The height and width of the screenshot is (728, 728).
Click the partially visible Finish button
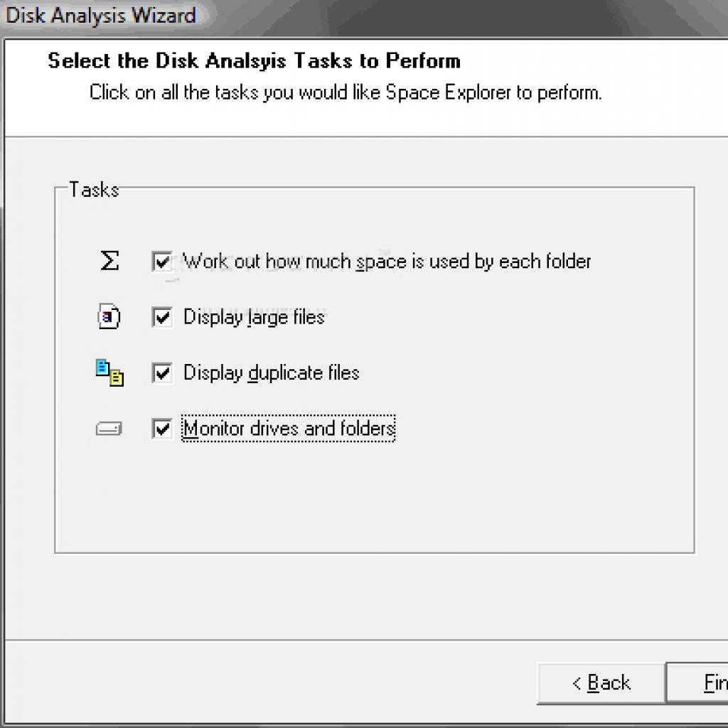tap(697, 683)
